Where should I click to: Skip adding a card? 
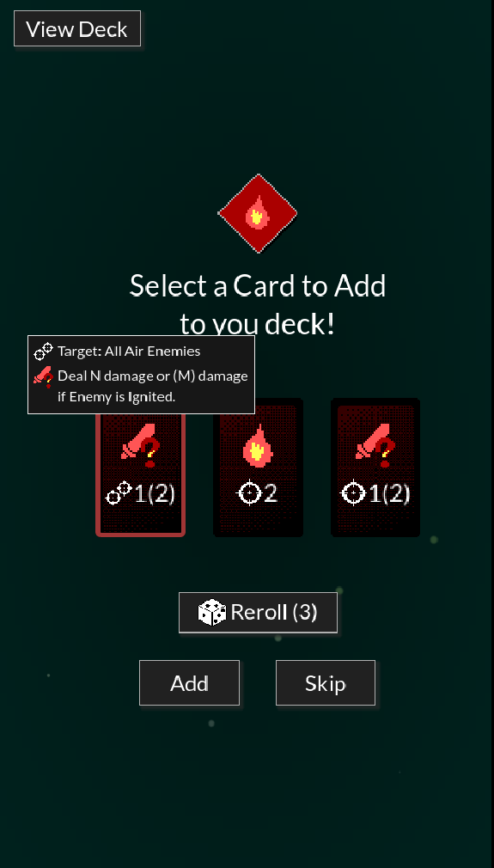tap(326, 682)
